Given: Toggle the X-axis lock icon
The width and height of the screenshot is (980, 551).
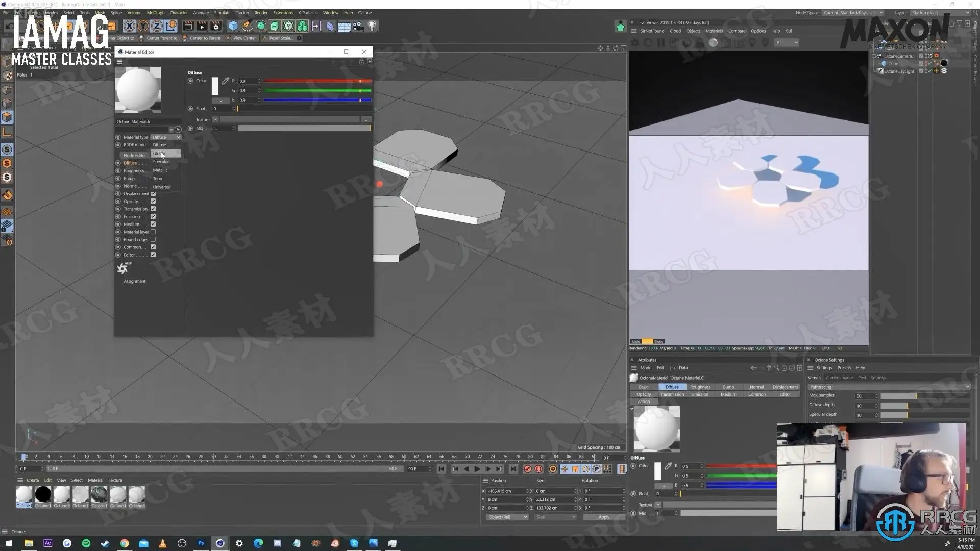Looking at the screenshot, I should pyautogui.click(x=130, y=26).
